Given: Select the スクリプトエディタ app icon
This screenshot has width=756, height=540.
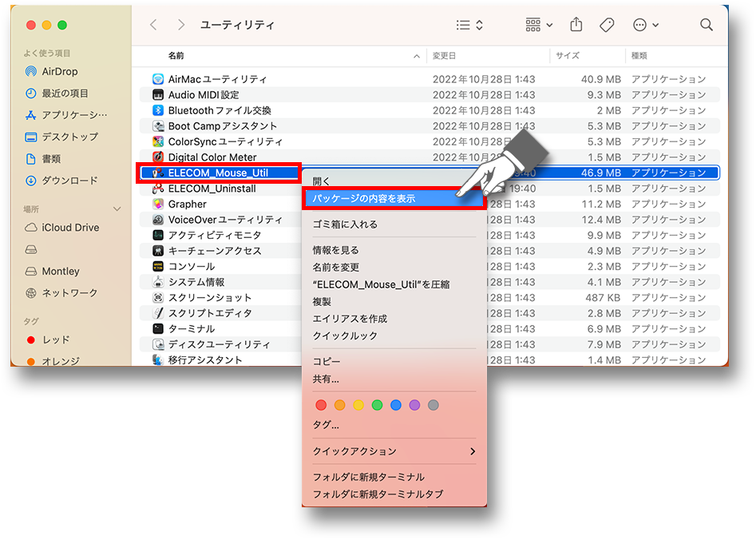Looking at the screenshot, I should click(157, 313).
